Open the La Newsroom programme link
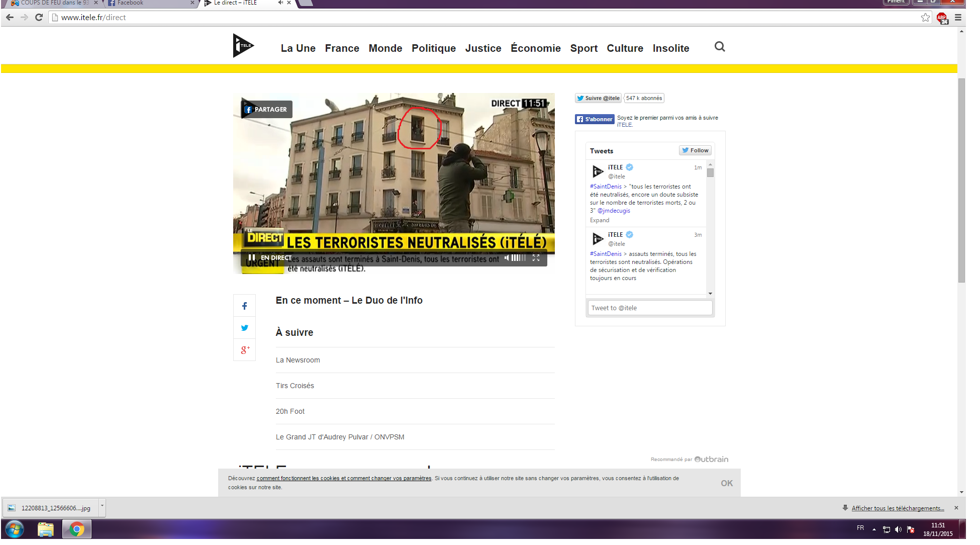The height and width of the screenshot is (545, 980). click(x=298, y=360)
